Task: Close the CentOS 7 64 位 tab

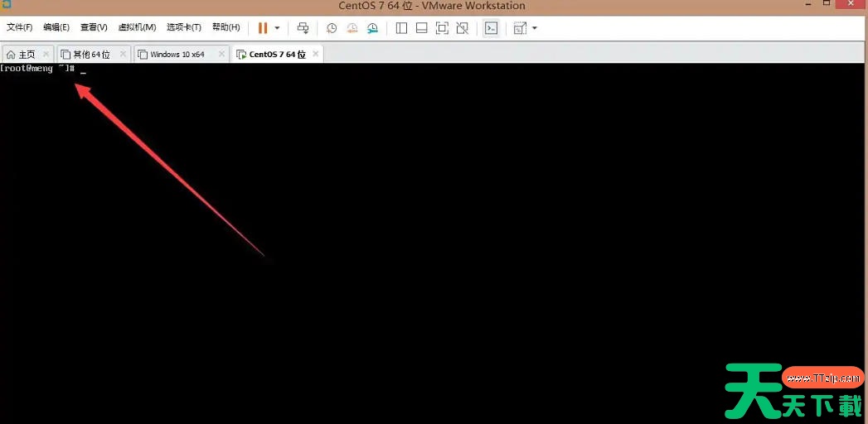Action: 316,54
